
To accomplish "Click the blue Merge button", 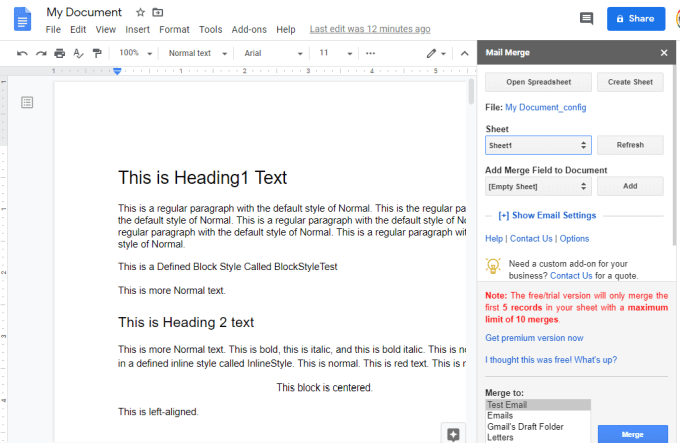I will (632, 434).
